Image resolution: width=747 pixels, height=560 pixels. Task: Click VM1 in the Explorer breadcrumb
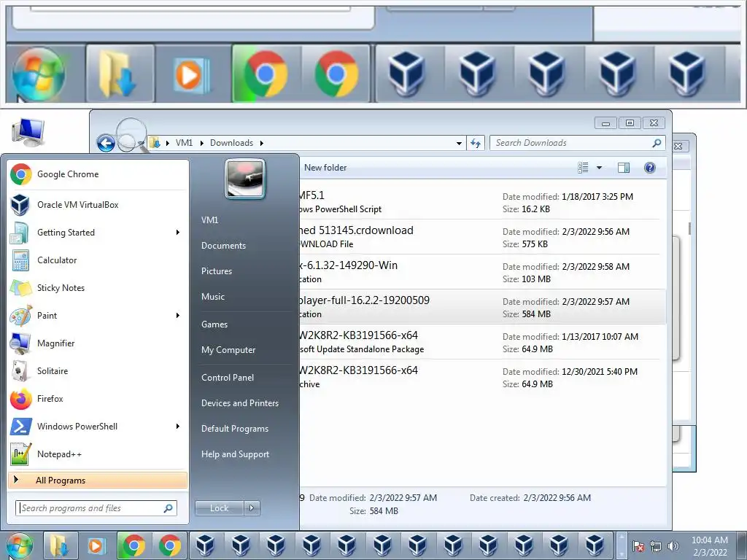(x=184, y=143)
